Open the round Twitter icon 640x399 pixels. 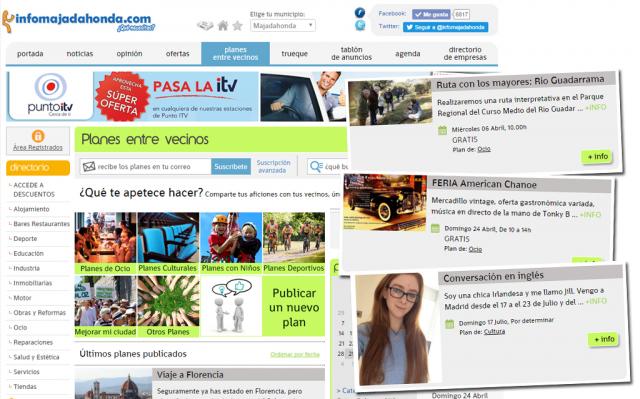point(360,26)
